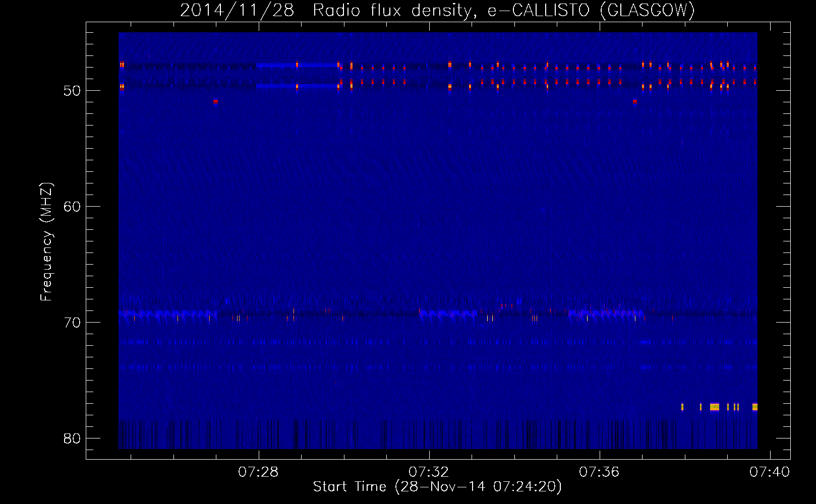Image resolution: width=816 pixels, height=504 pixels.
Task: Click the 70 frequency tick label
Action: 72,323
